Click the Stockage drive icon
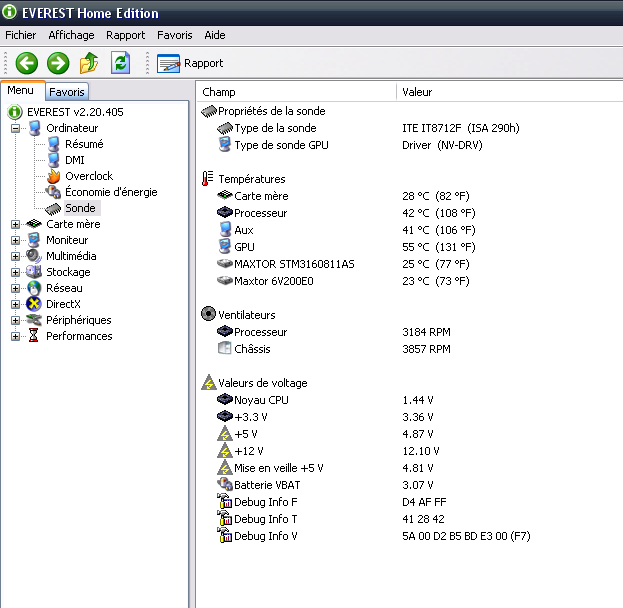The height and width of the screenshot is (608, 623). [34, 272]
